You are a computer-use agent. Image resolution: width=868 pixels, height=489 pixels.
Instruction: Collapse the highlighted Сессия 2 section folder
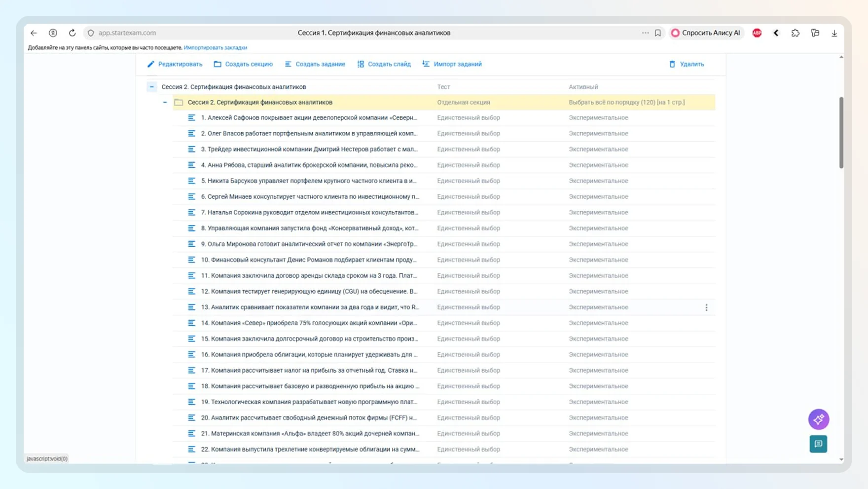click(165, 103)
